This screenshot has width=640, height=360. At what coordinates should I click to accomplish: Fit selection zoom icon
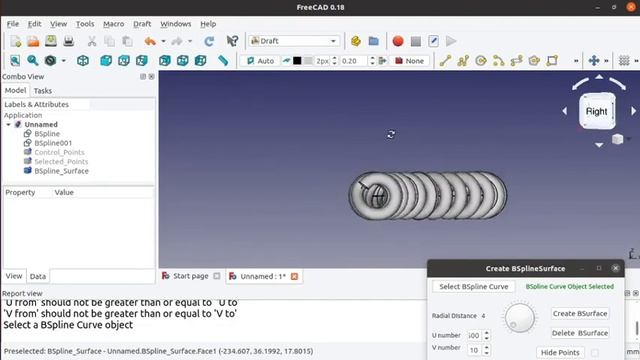[33, 61]
